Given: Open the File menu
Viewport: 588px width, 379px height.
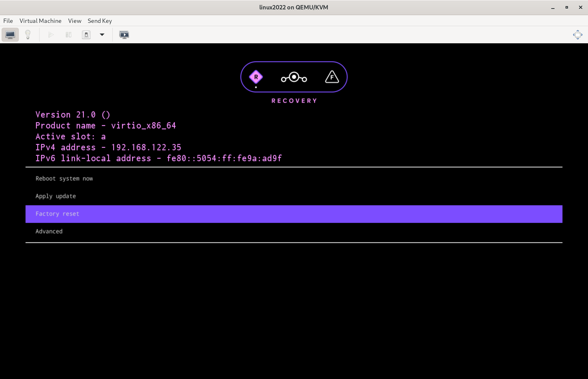Looking at the screenshot, I should tap(8, 21).
